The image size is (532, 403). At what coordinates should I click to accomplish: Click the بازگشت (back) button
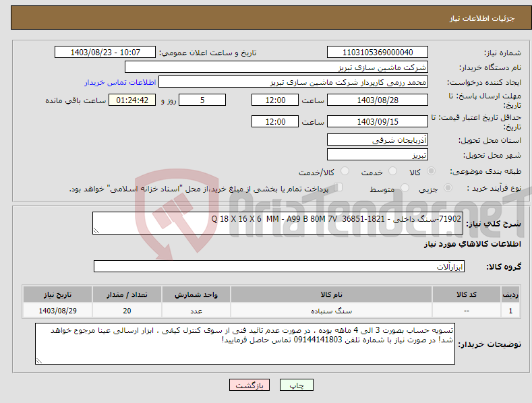click(x=249, y=385)
